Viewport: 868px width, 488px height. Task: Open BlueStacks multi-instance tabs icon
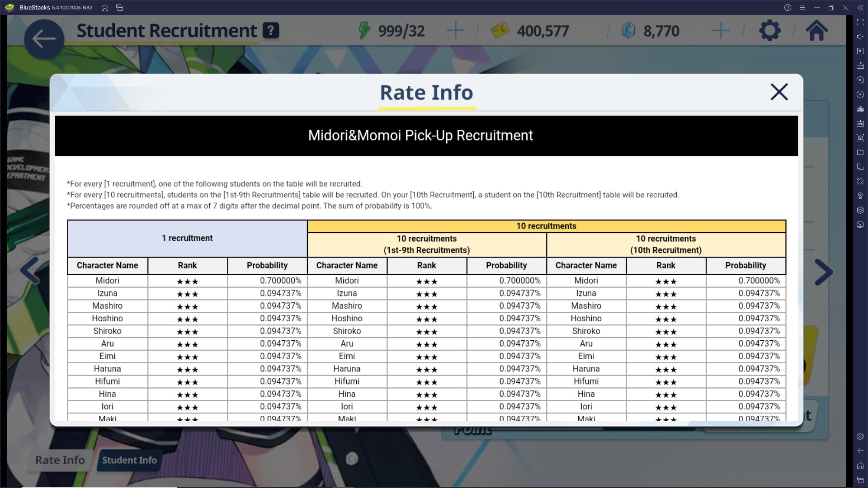click(x=119, y=8)
